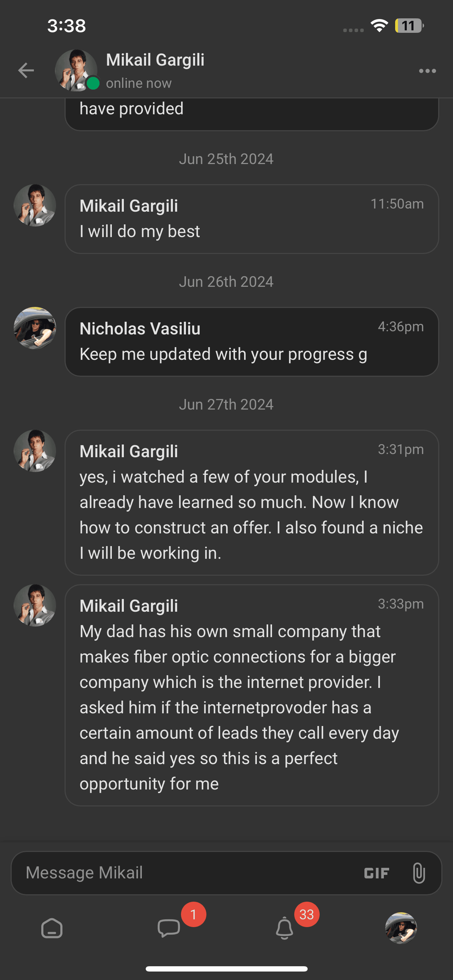This screenshot has height=980, width=453.
Task: Open the notifications bell icon
Action: 284,928
